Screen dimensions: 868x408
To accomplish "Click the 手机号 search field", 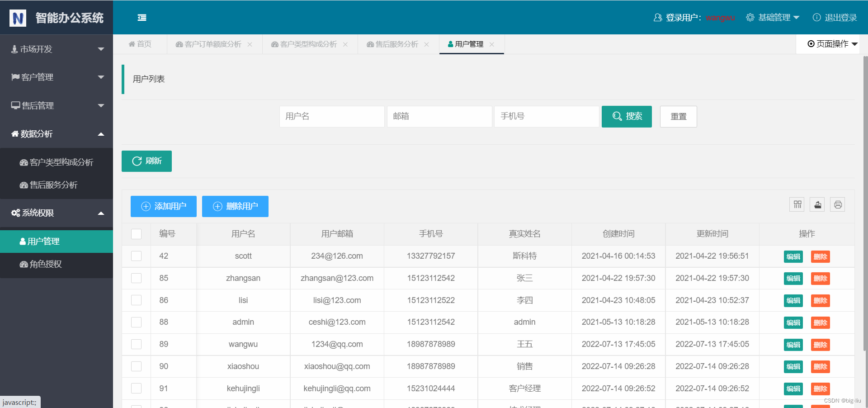I will pos(547,117).
